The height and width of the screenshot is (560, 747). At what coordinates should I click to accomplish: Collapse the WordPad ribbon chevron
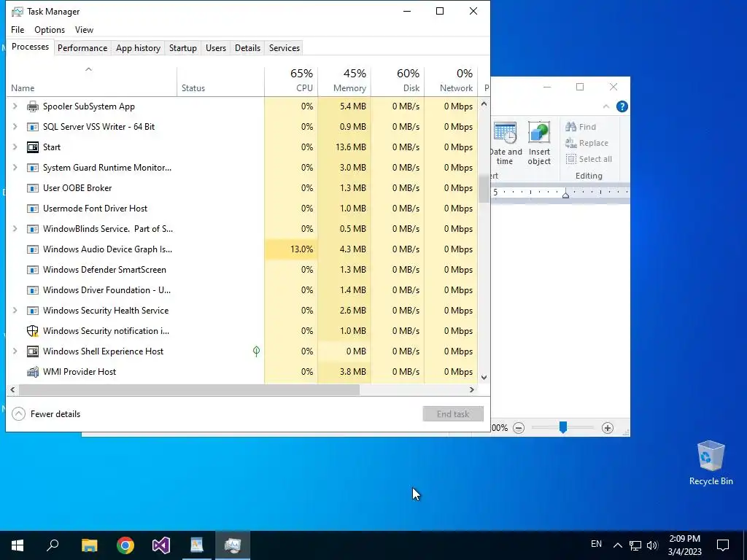click(x=606, y=106)
